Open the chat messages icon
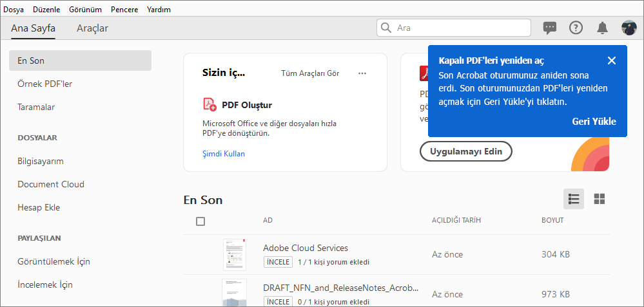The width and height of the screenshot is (644, 307). tap(549, 28)
